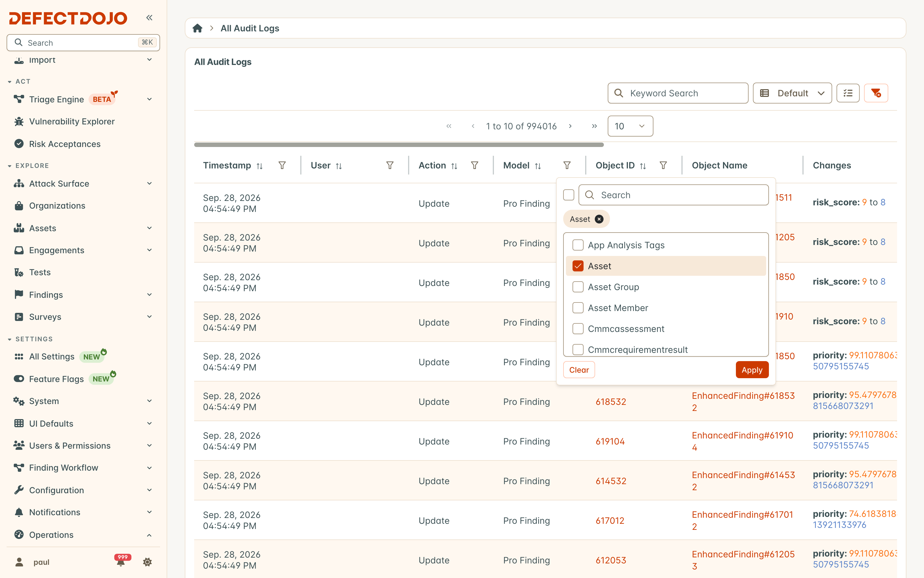924x578 pixels.
Task: Sort by Timestamp using sort arrows
Action: tap(260, 166)
